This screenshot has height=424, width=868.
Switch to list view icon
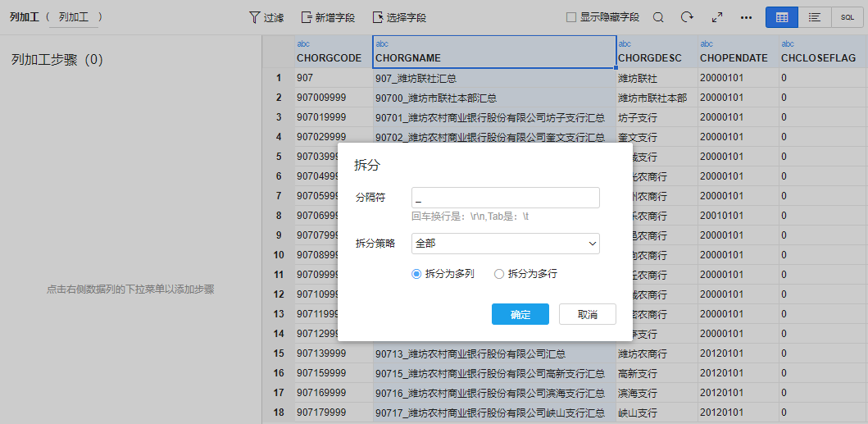click(x=814, y=17)
